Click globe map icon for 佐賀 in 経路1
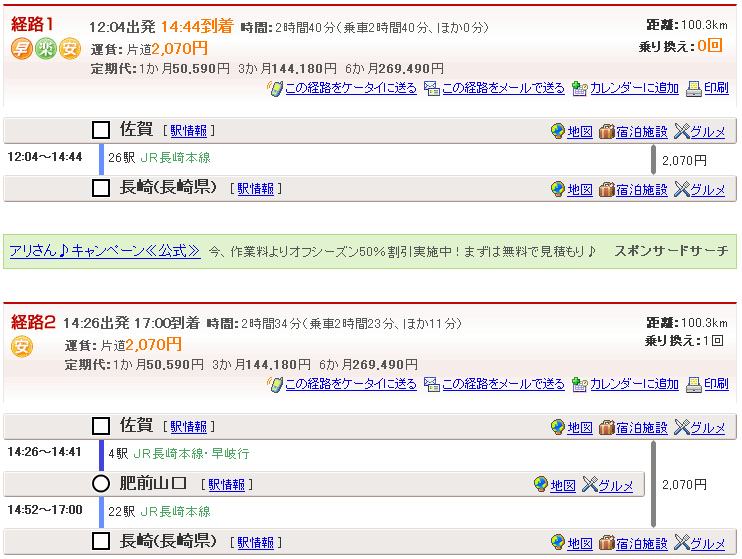This screenshot has height=559, width=742. pos(558,131)
